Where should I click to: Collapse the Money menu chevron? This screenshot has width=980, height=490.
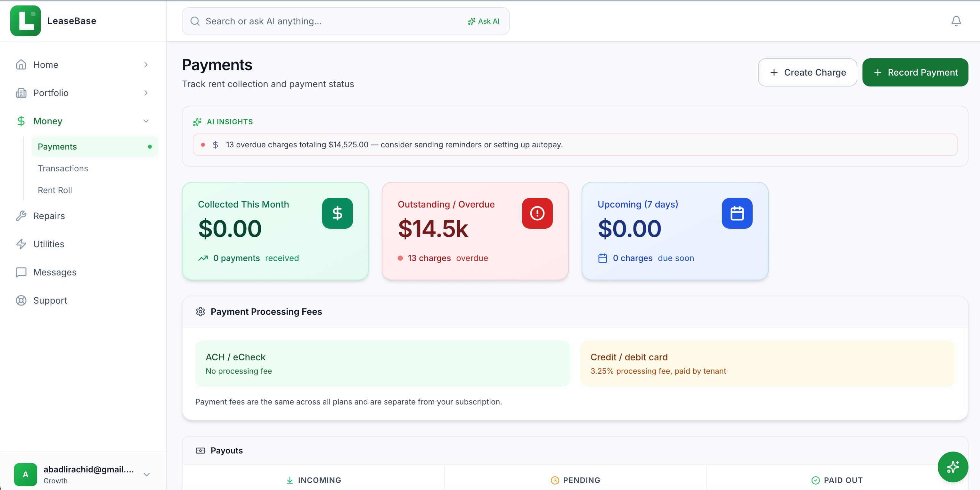146,121
